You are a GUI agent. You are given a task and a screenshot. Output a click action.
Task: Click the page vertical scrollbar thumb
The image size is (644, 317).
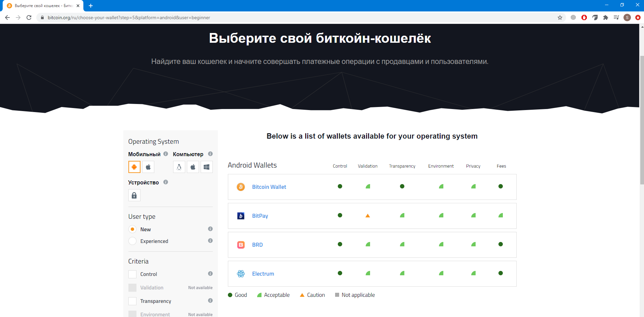[x=642, y=120]
